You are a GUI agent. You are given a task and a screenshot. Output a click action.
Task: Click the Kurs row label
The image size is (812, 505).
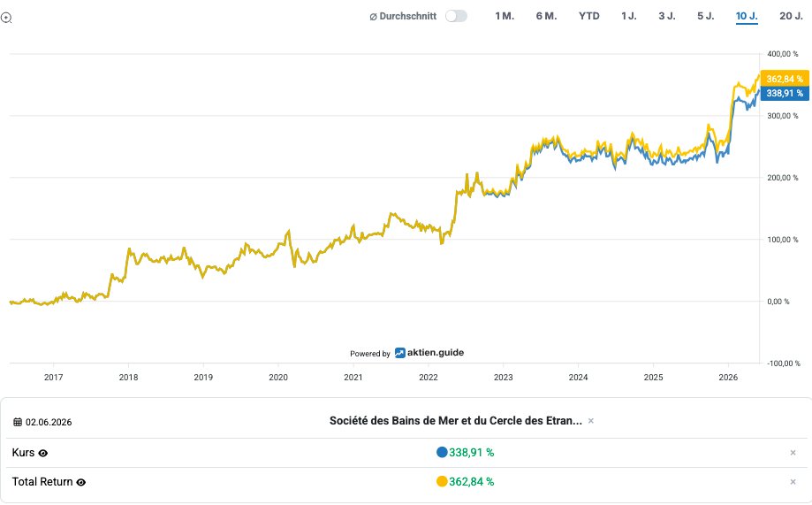click(x=23, y=453)
